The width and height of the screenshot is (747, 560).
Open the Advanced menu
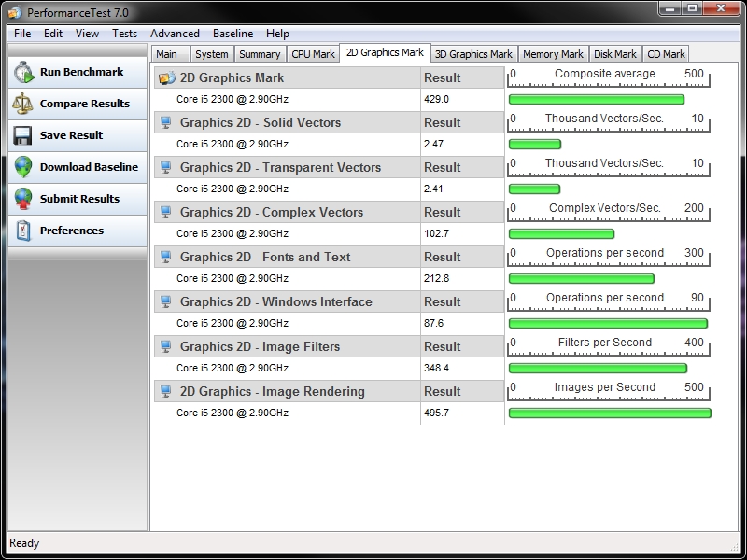175,34
